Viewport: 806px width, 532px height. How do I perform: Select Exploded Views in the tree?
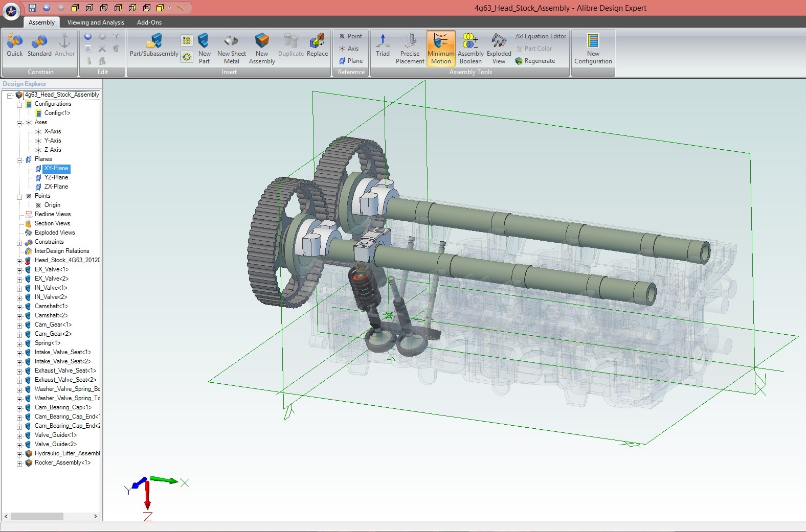click(x=55, y=233)
